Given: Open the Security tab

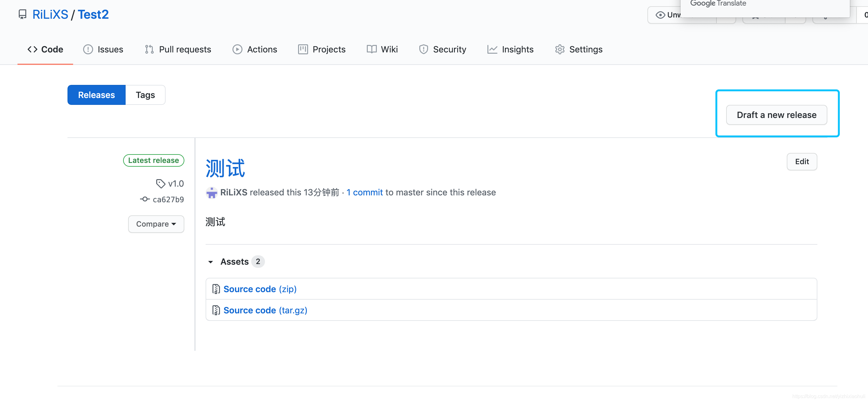Looking at the screenshot, I should click(x=442, y=50).
